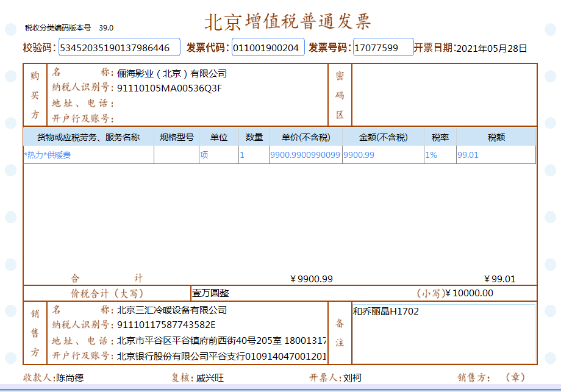Click the tax rate cell 1%

click(440, 155)
